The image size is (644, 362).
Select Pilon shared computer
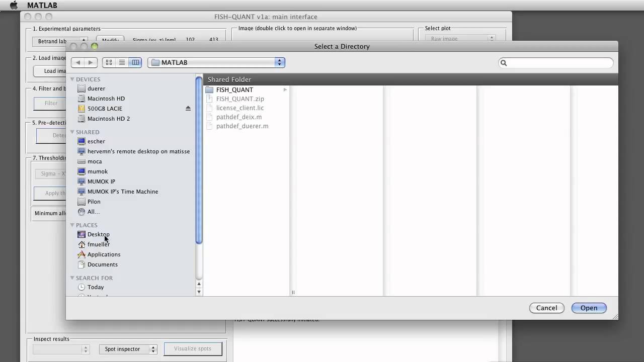click(94, 202)
